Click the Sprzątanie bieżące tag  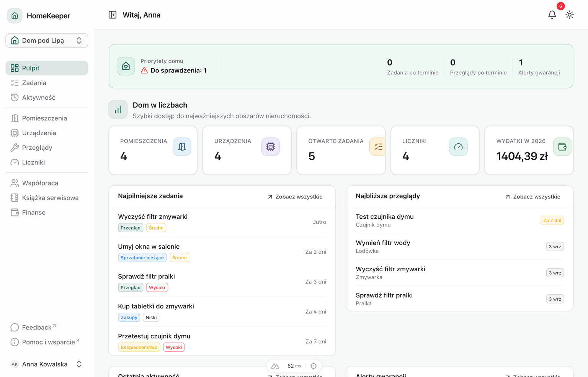142,258
